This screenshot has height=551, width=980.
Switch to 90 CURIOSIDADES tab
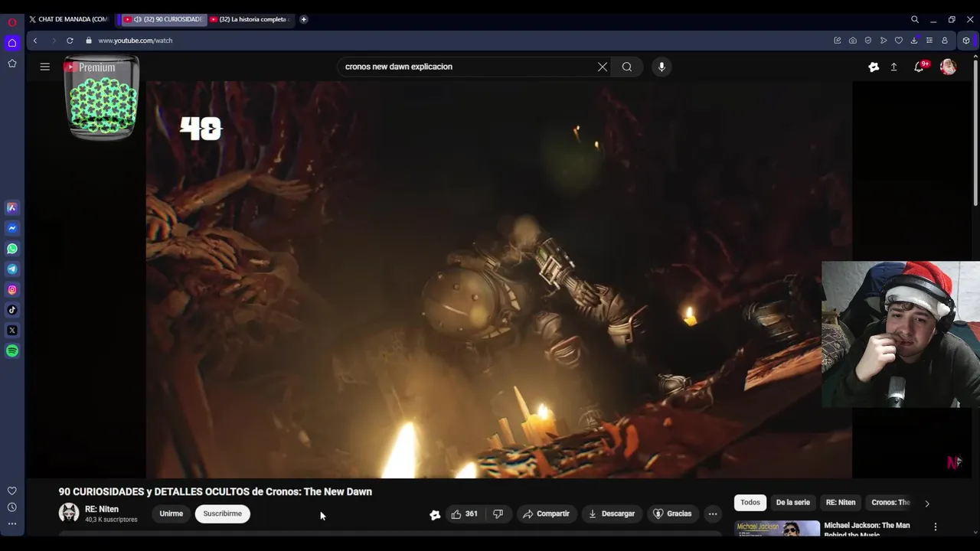coord(164,19)
